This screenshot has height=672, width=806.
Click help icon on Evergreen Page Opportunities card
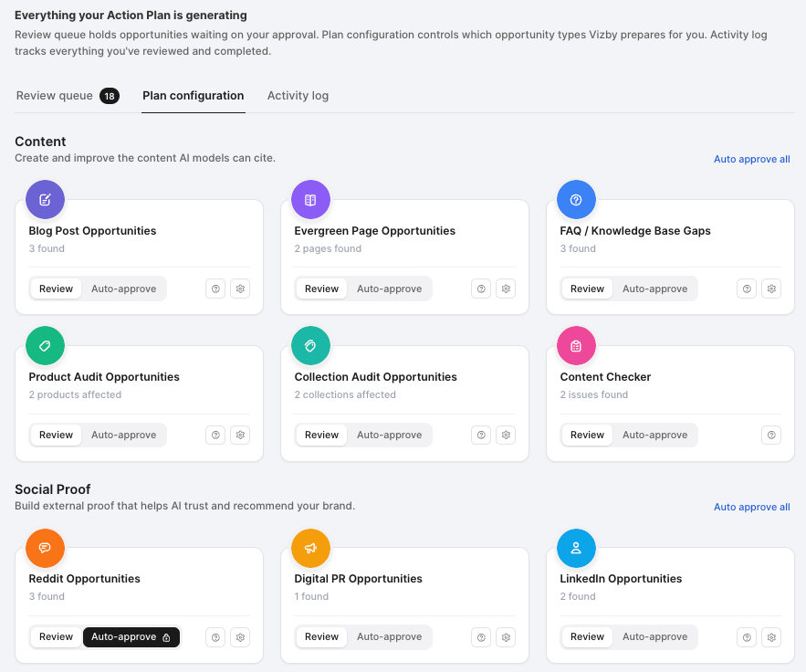click(x=481, y=289)
